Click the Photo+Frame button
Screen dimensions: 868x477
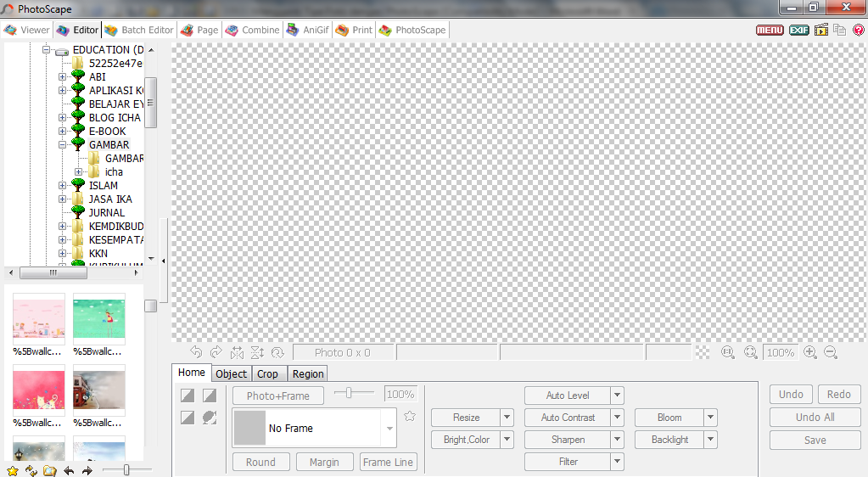pyautogui.click(x=278, y=396)
